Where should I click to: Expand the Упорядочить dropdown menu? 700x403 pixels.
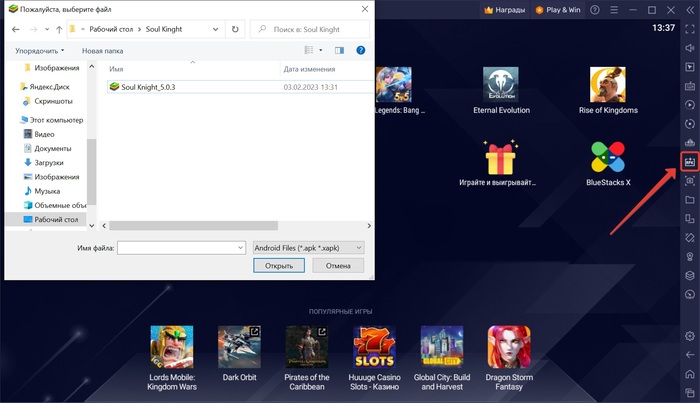[40, 50]
